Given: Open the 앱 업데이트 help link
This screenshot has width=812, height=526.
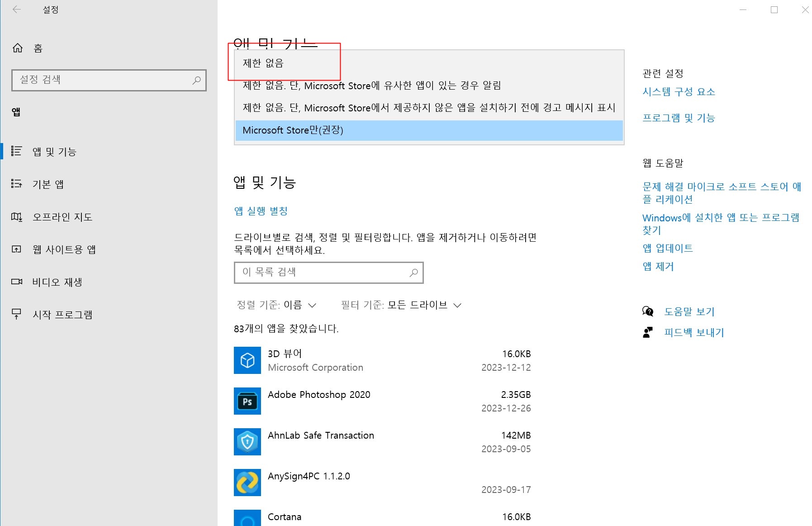Looking at the screenshot, I should (x=668, y=248).
